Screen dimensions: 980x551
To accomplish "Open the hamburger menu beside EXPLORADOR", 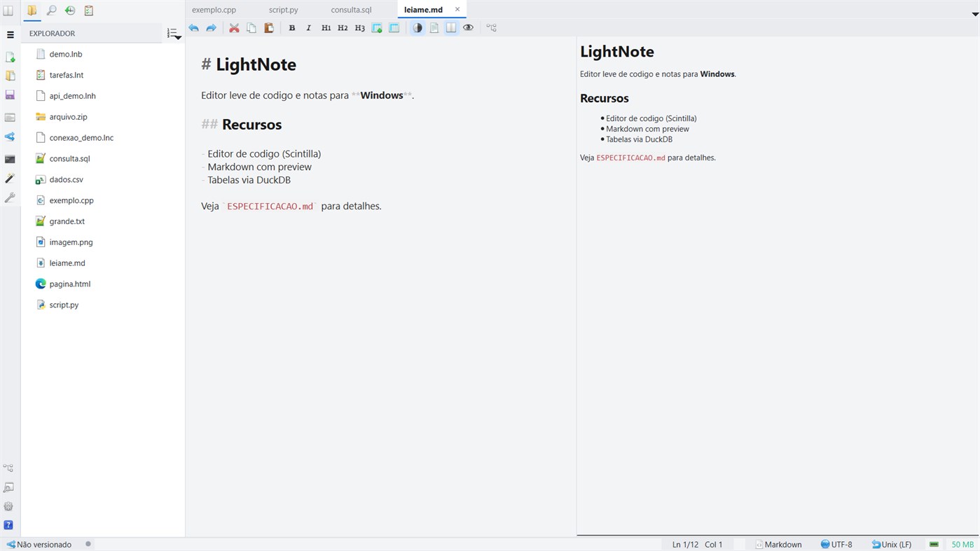I will coord(10,34).
